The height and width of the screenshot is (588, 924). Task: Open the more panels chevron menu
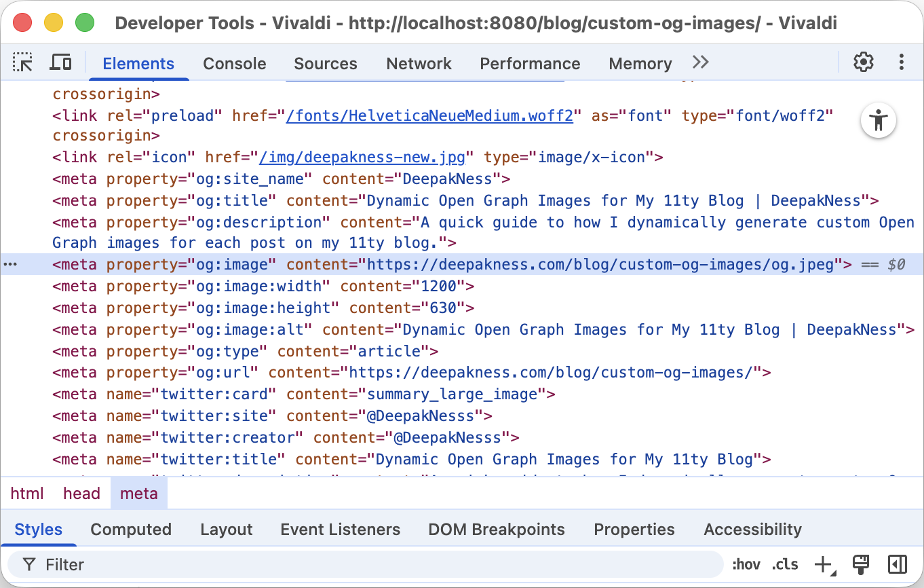pyautogui.click(x=700, y=62)
